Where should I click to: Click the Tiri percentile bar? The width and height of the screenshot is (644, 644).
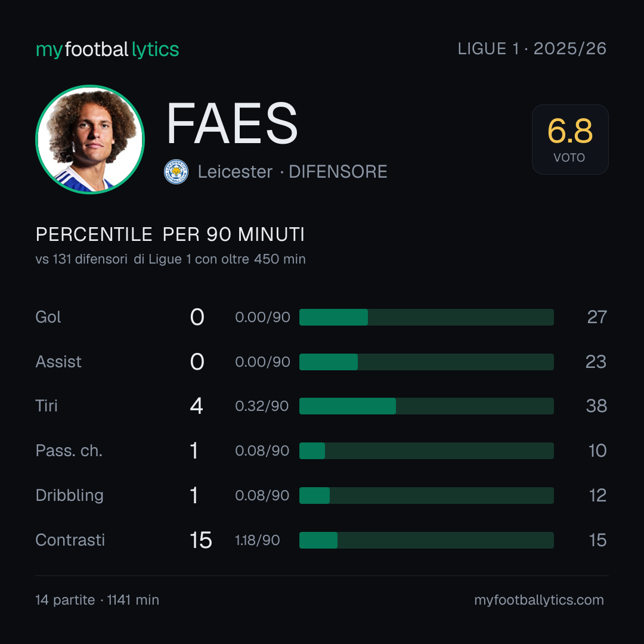coord(426,406)
